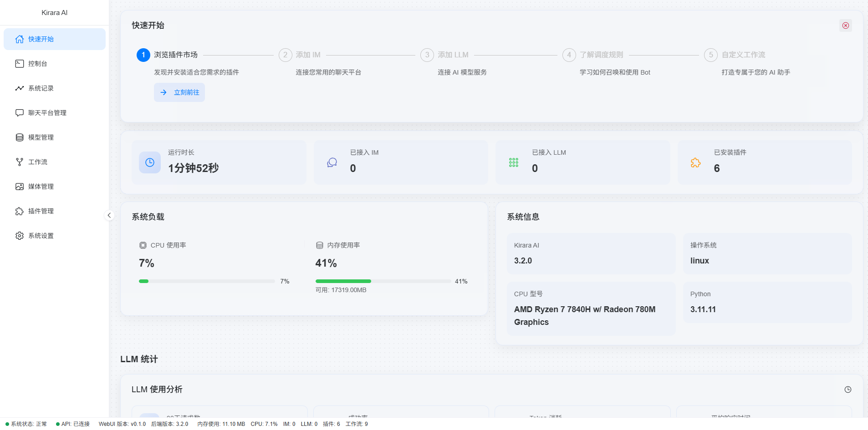Open 媒体管理 in the sidebar
Image resolution: width=868 pixels, height=430 pixels.
coord(55,187)
